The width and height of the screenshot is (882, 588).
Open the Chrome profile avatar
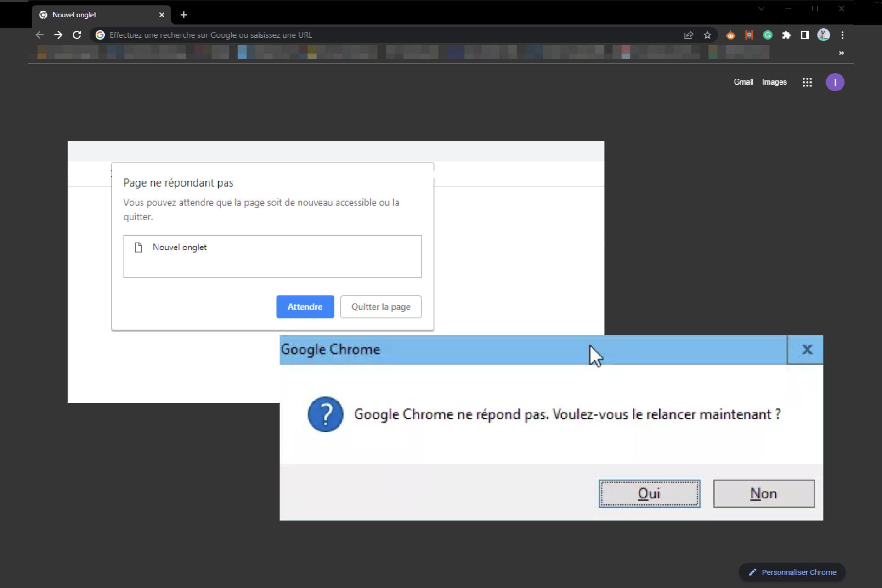click(x=824, y=35)
